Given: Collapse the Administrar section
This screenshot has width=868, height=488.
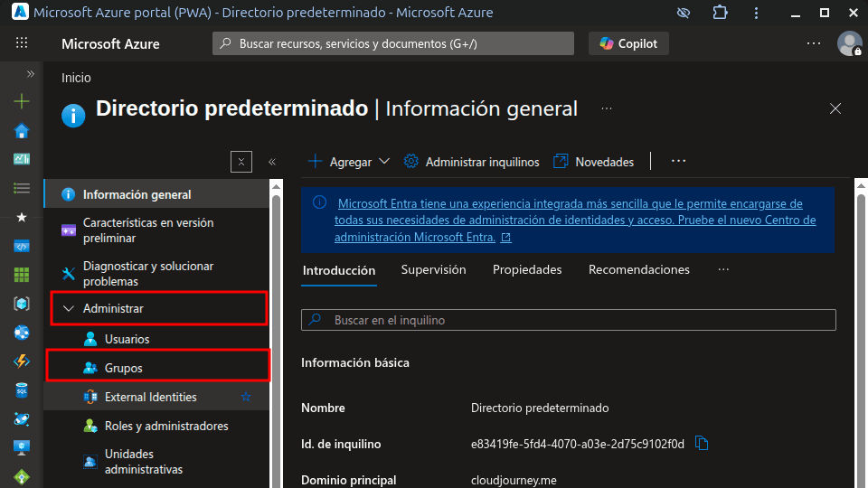Looking at the screenshot, I should pyautogui.click(x=69, y=309).
